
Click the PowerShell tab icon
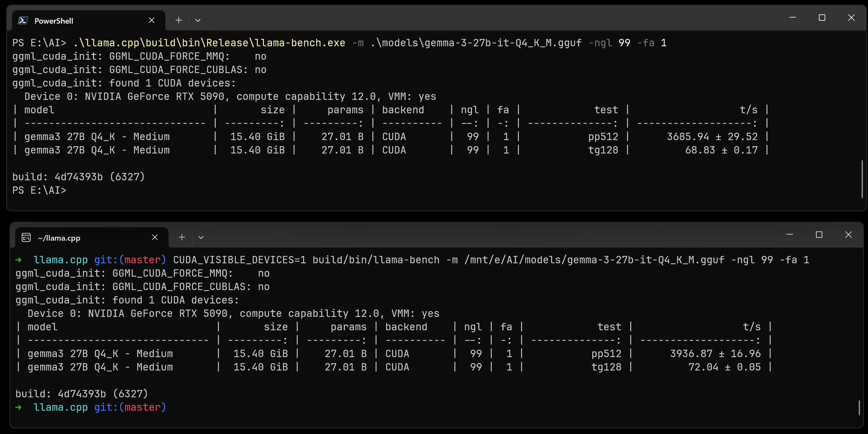[23, 20]
